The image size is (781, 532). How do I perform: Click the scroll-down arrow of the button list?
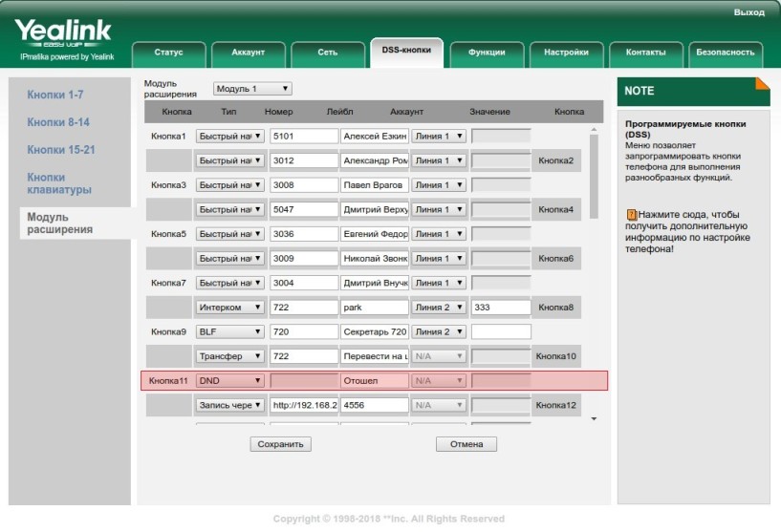(x=594, y=419)
